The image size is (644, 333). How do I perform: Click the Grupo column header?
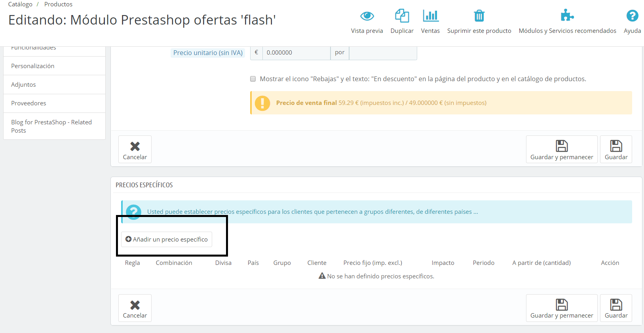point(282,263)
